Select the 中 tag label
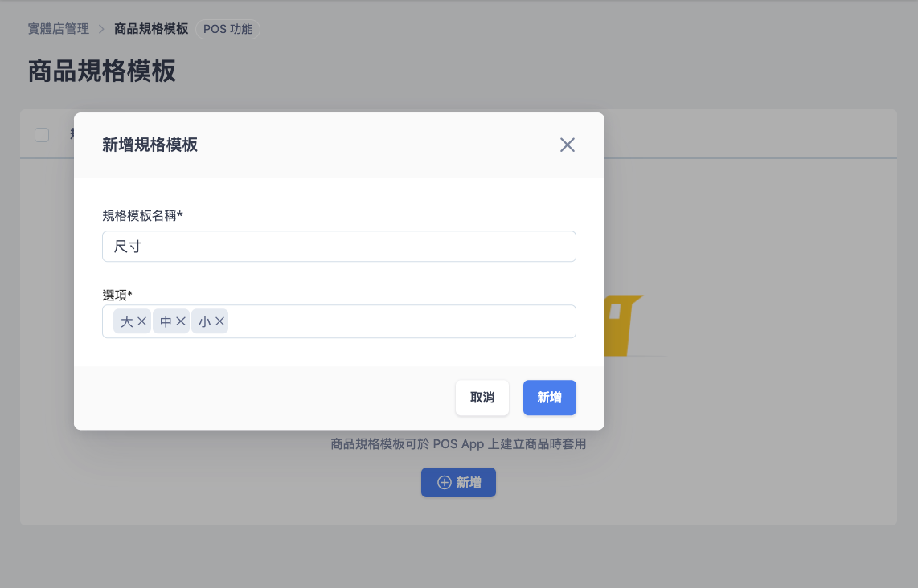Image resolution: width=918 pixels, height=588 pixels. [x=166, y=321]
